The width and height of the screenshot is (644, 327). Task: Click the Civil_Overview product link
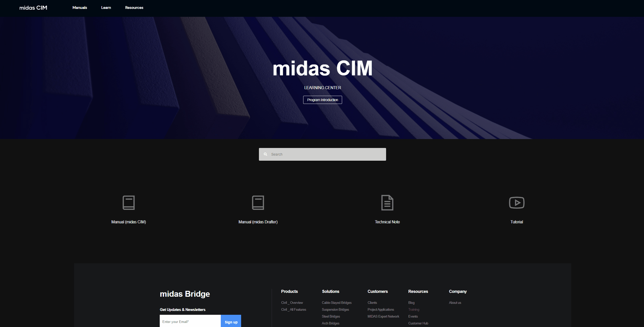click(292, 302)
